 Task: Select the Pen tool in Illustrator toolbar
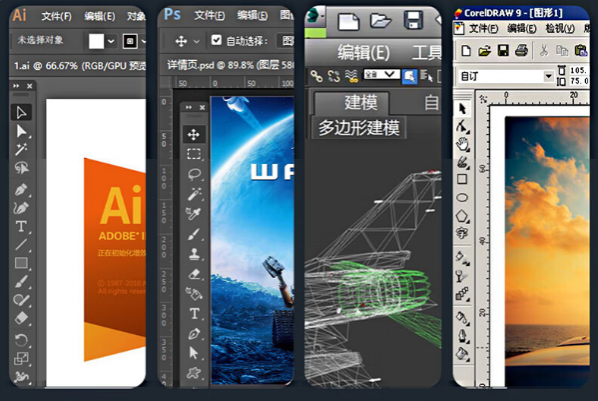[x=21, y=189]
